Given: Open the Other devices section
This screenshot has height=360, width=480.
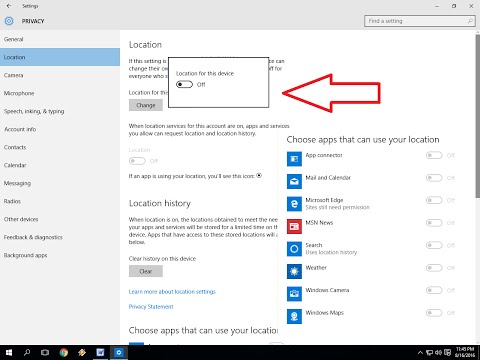Looking at the screenshot, I should coord(60,219).
